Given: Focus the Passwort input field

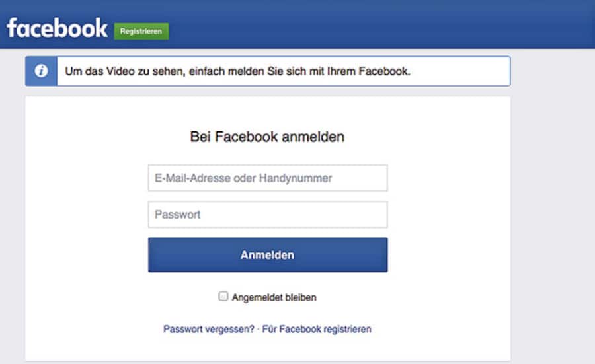Looking at the screenshot, I should pos(267,215).
